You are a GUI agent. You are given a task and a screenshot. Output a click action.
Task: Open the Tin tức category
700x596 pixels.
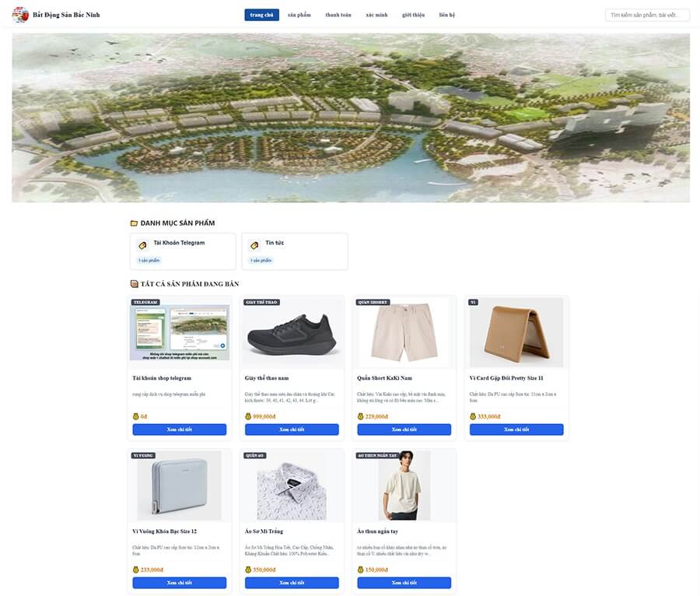(x=295, y=251)
